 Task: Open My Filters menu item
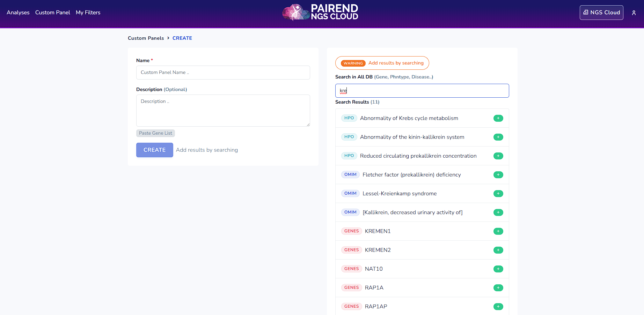coord(88,13)
